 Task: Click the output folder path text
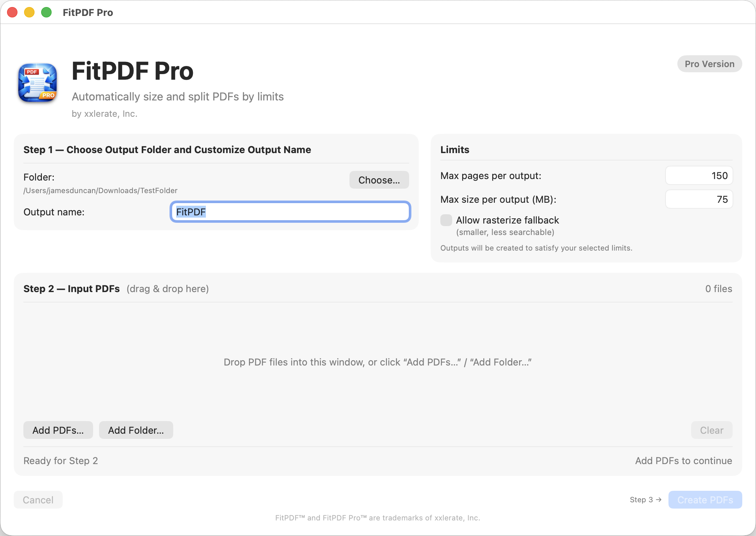(101, 191)
